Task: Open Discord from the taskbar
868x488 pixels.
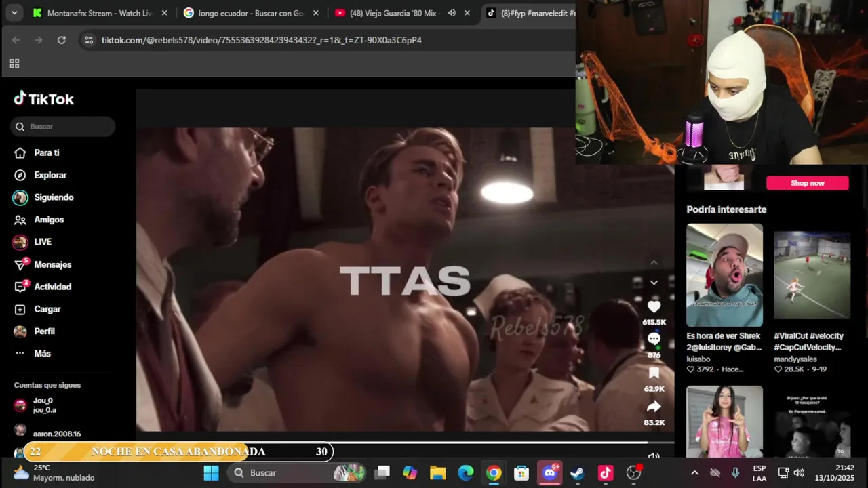Action: (x=550, y=472)
